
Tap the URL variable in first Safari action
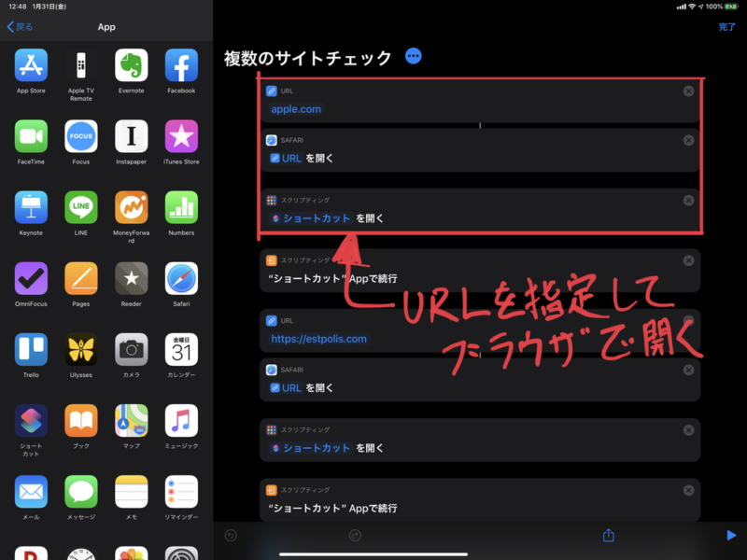pyautogui.click(x=286, y=158)
